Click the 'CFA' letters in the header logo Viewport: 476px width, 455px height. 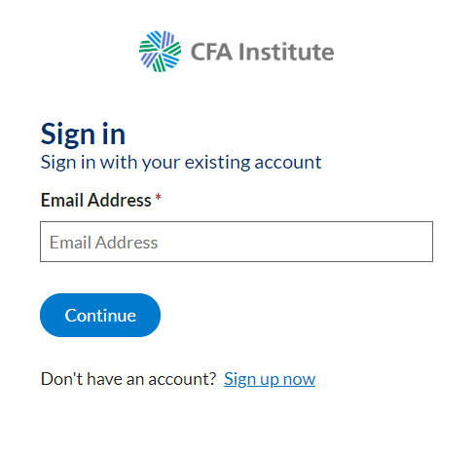(x=211, y=52)
